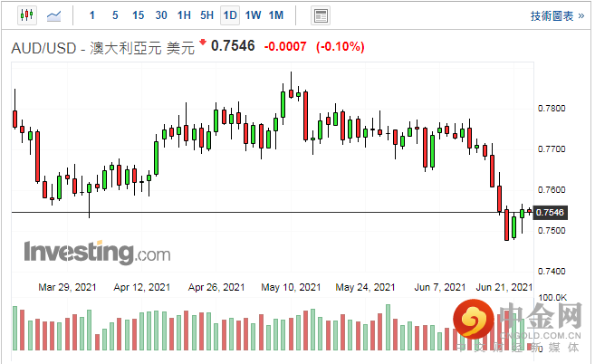Click the Jun 21, 2021 date label
Image resolution: width=595 pixels, height=364 pixels.
[x=504, y=287]
